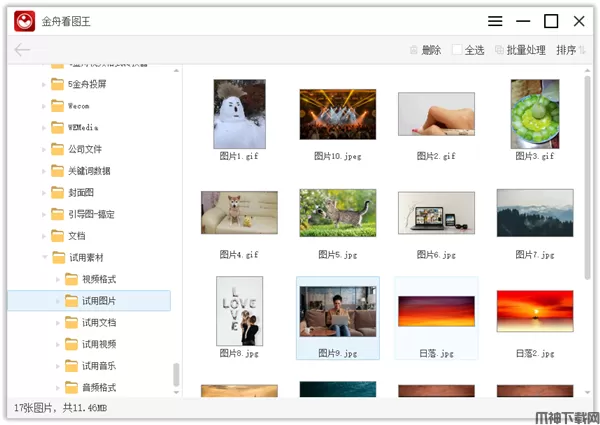Click the 批量处理 batch process icon
Image resolution: width=600 pixels, height=425 pixels.
click(x=499, y=50)
